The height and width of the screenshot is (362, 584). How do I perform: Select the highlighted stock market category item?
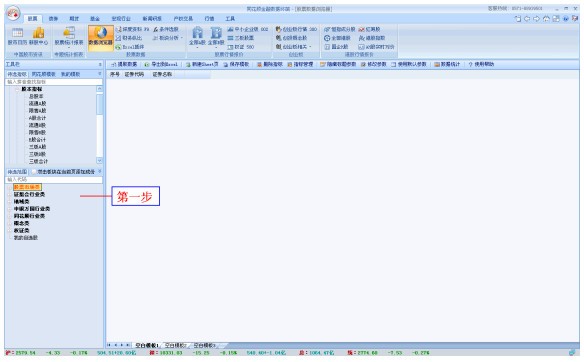[27, 187]
